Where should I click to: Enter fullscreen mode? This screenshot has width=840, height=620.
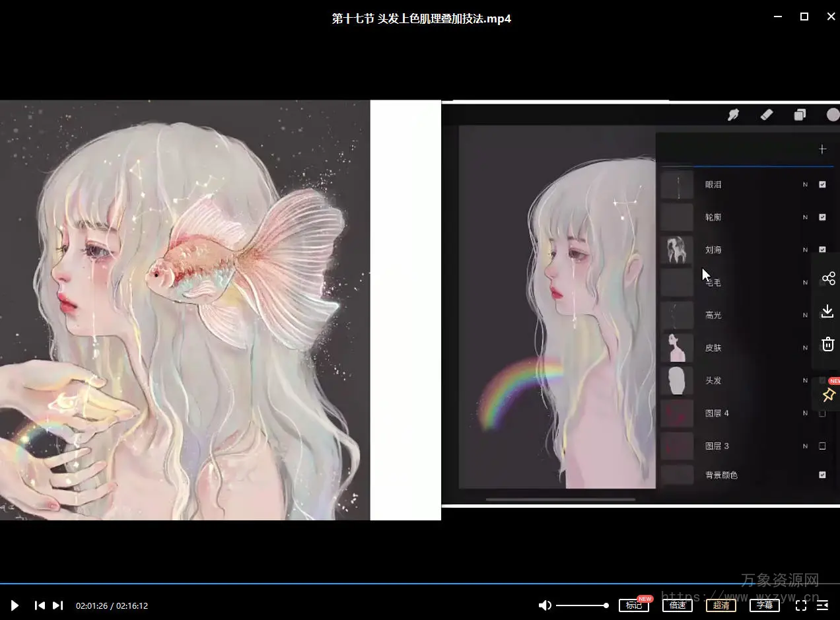pos(801,605)
